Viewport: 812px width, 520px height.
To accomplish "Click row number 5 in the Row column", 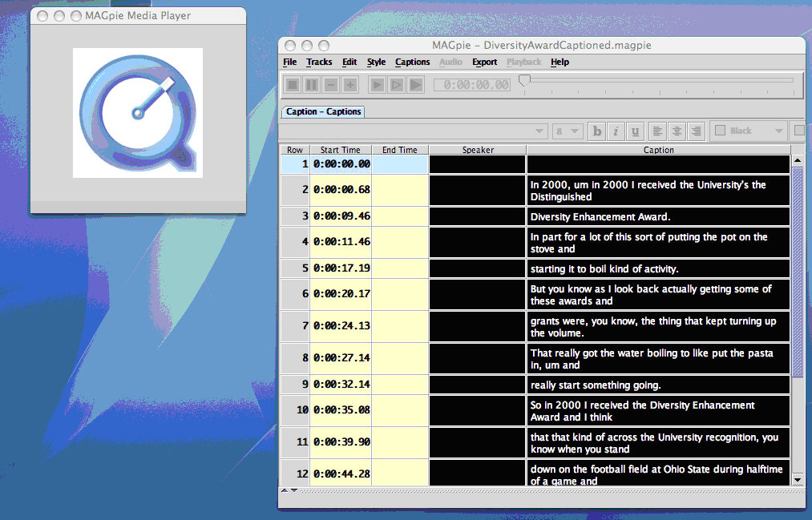I will (295, 268).
